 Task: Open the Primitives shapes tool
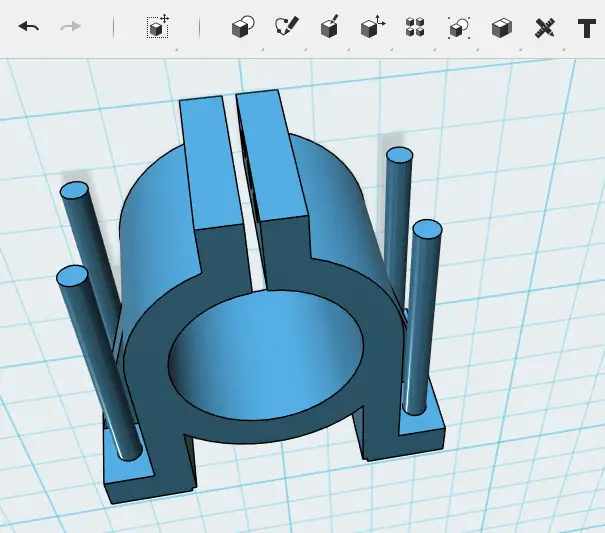click(x=243, y=27)
